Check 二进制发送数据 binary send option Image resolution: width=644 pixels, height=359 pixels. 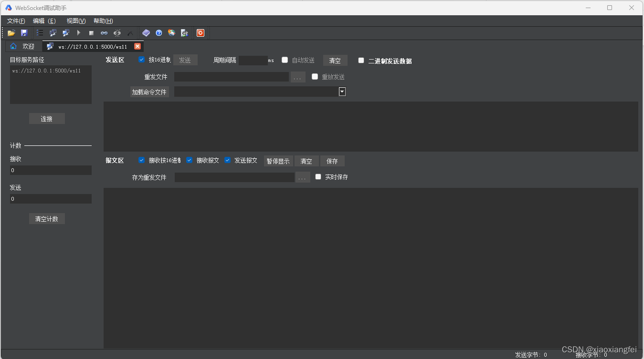click(x=361, y=60)
